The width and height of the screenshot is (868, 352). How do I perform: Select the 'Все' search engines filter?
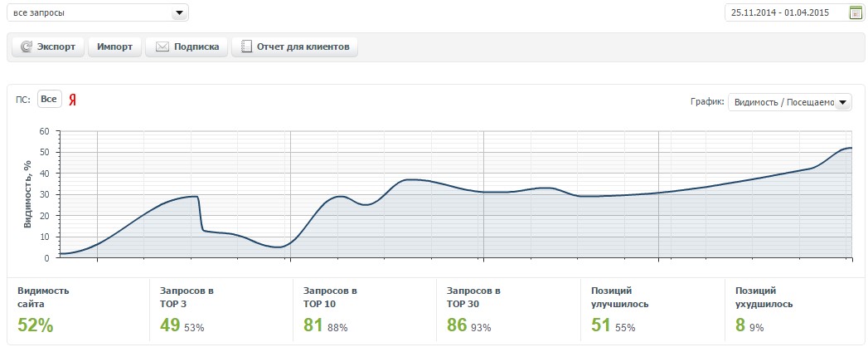[50, 100]
